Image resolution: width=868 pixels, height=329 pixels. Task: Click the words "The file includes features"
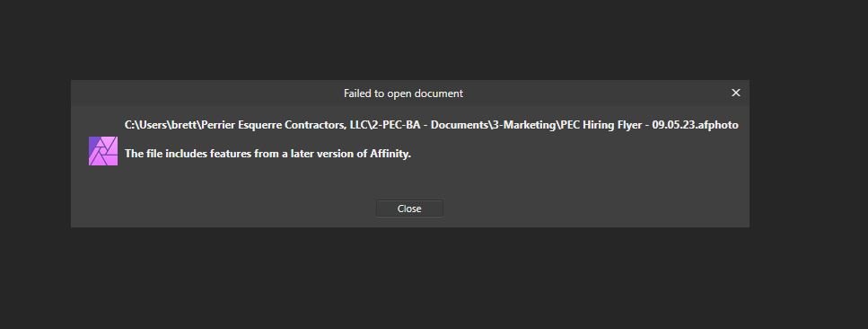pyautogui.click(x=188, y=154)
